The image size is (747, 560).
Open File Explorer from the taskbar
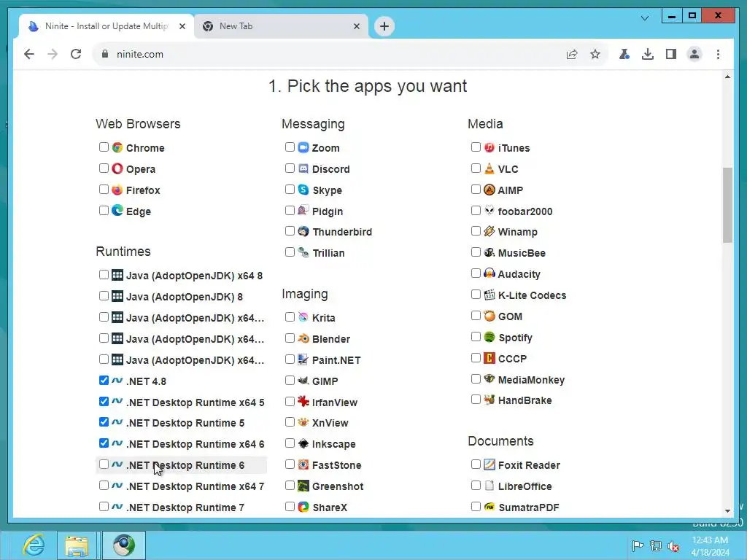[x=77, y=545]
